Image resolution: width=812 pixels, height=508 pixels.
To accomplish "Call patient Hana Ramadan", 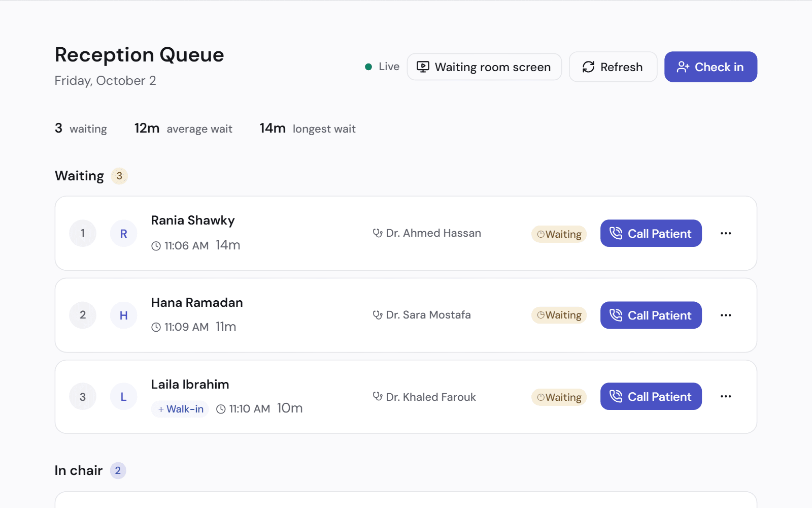I will point(651,315).
